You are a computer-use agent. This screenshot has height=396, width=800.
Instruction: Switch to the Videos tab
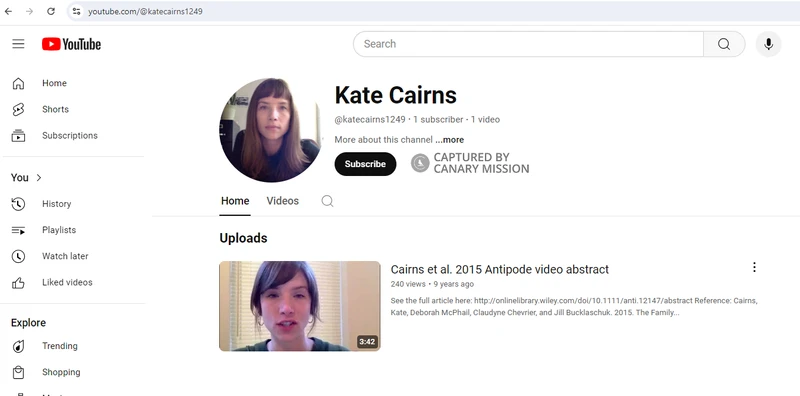[x=283, y=201]
